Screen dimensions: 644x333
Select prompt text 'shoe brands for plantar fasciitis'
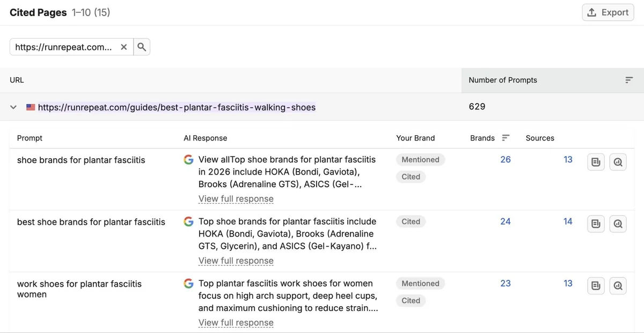81,160
